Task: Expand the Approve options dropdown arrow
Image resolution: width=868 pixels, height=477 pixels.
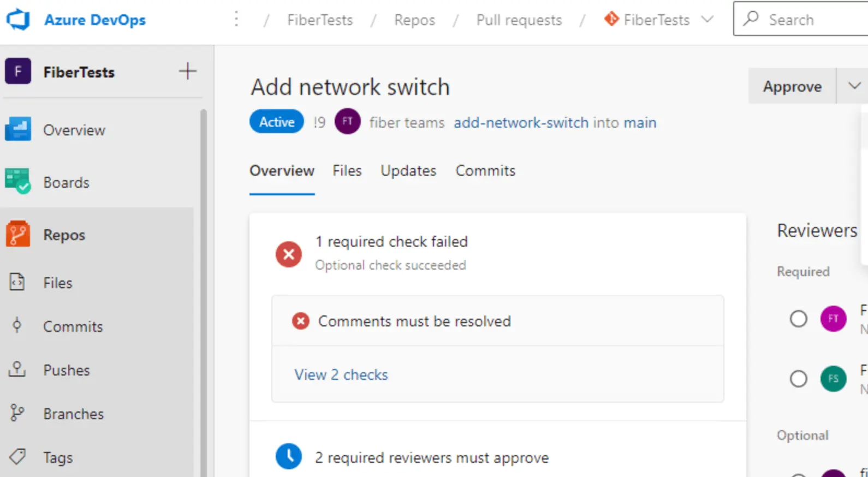Action: point(854,86)
